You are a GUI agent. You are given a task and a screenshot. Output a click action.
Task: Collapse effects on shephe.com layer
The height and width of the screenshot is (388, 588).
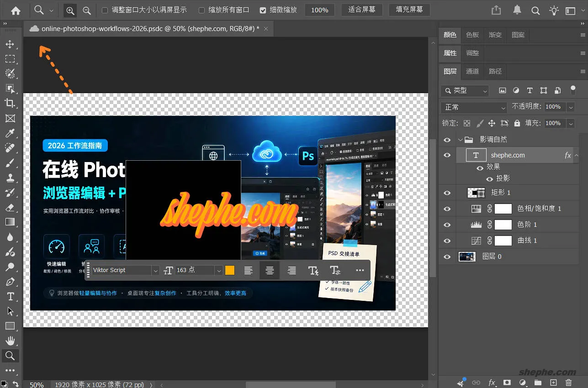tap(577, 155)
